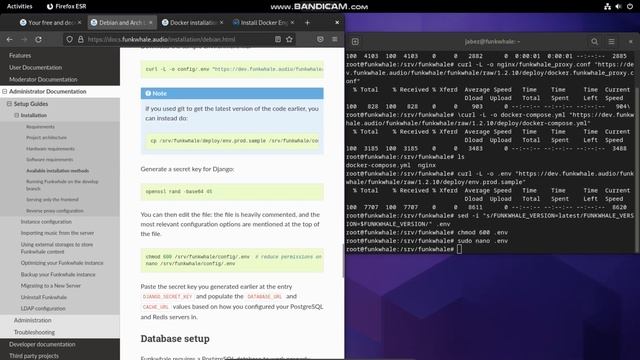Click the Database setup heading
Viewport: 640px width, 360px height.
click(x=175, y=338)
